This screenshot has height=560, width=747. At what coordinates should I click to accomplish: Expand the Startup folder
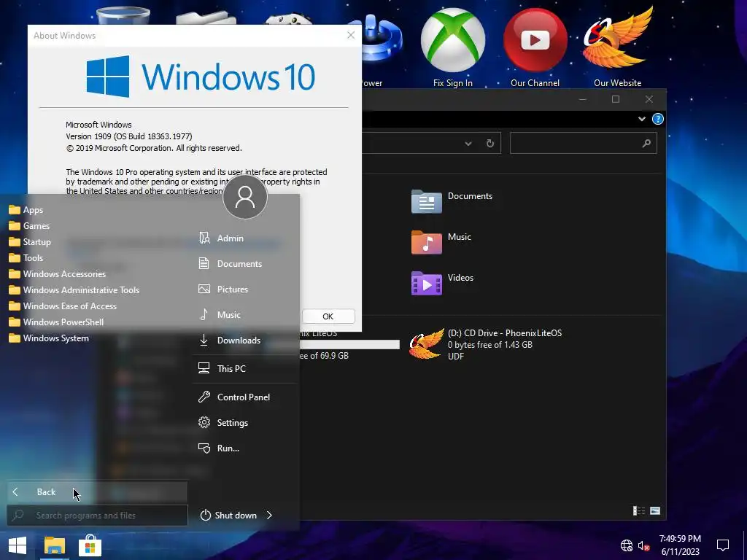(30, 242)
